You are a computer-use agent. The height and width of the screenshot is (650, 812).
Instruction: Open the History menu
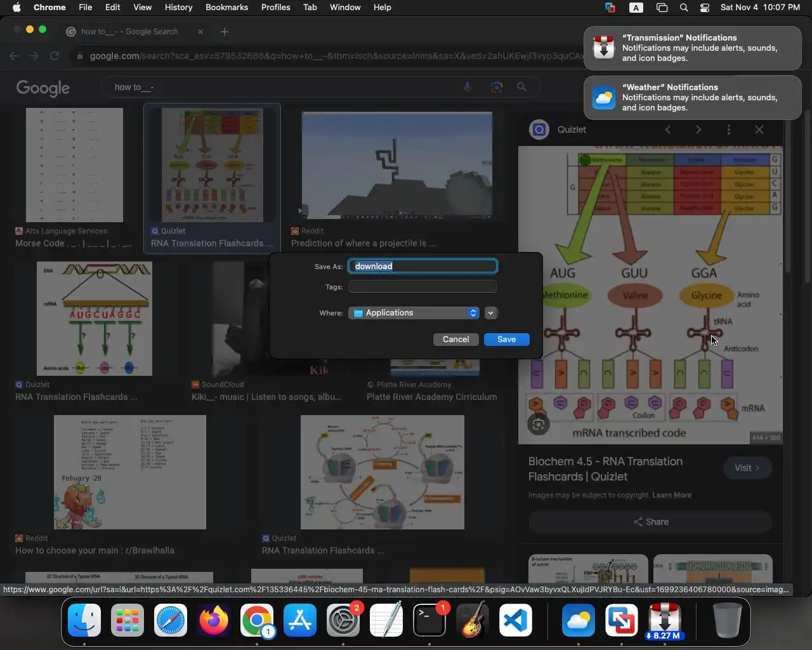tap(178, 8)
